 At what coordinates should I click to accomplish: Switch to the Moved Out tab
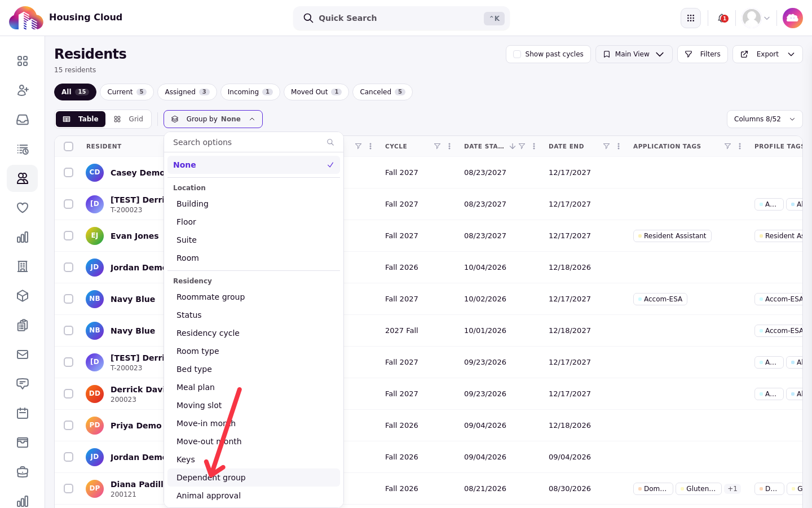coord(316,92)
